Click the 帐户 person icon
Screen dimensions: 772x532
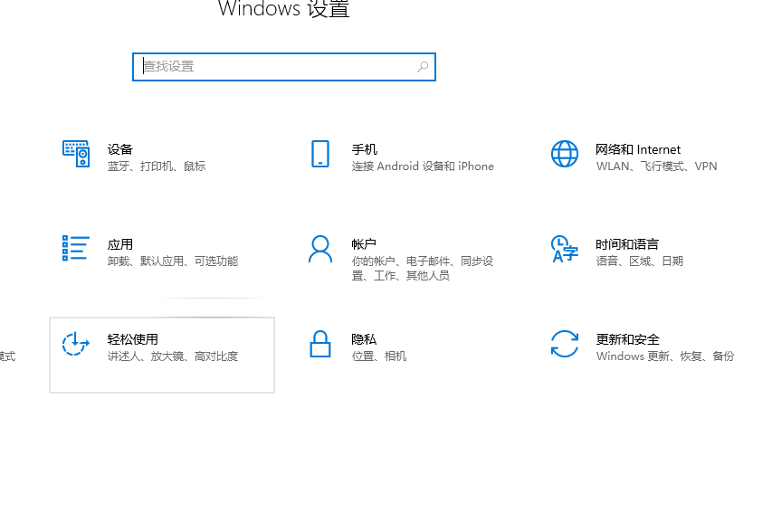click(319, 249)
